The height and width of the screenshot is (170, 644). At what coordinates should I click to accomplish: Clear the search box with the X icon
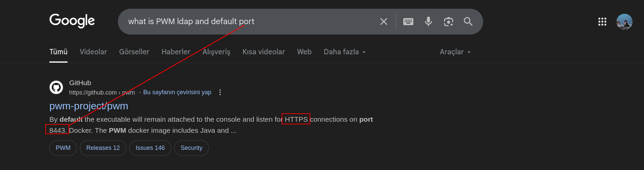coord(384,22)
